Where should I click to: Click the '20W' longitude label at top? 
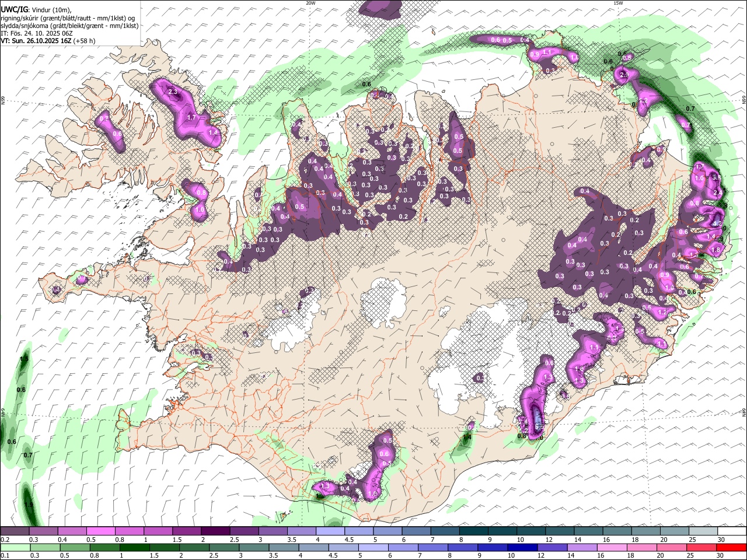click(310, 3)
